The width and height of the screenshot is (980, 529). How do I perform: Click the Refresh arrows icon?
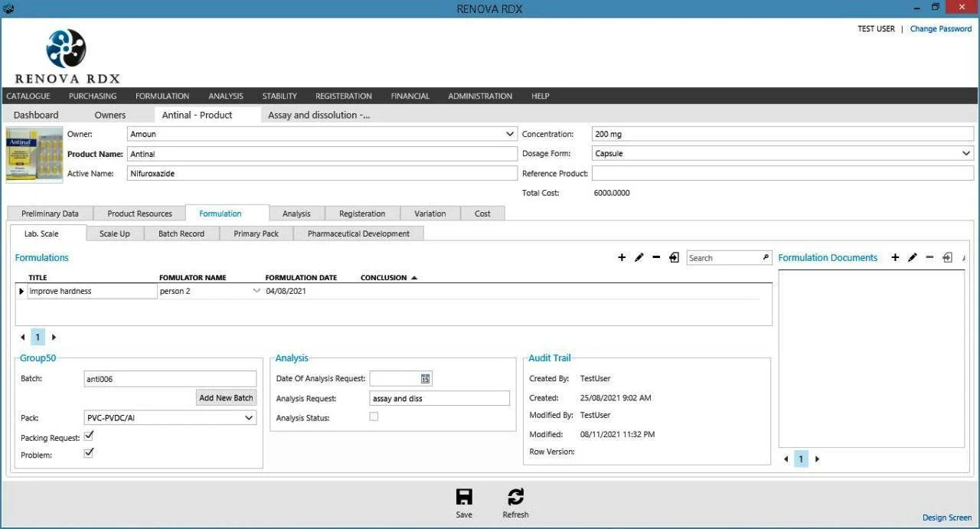point(515,497)
